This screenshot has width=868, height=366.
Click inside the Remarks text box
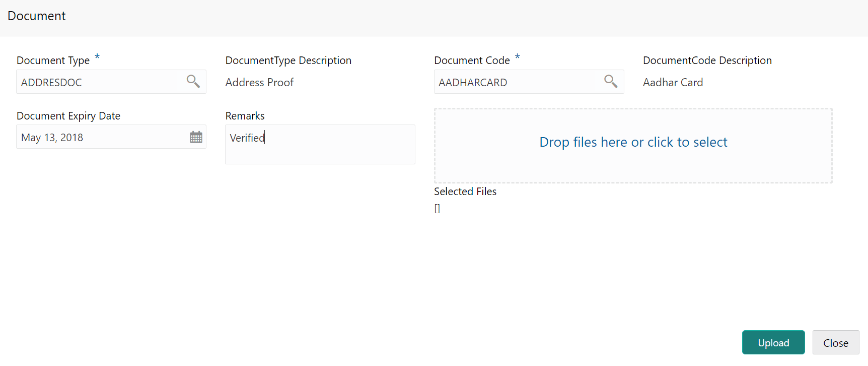coord(320,144)
